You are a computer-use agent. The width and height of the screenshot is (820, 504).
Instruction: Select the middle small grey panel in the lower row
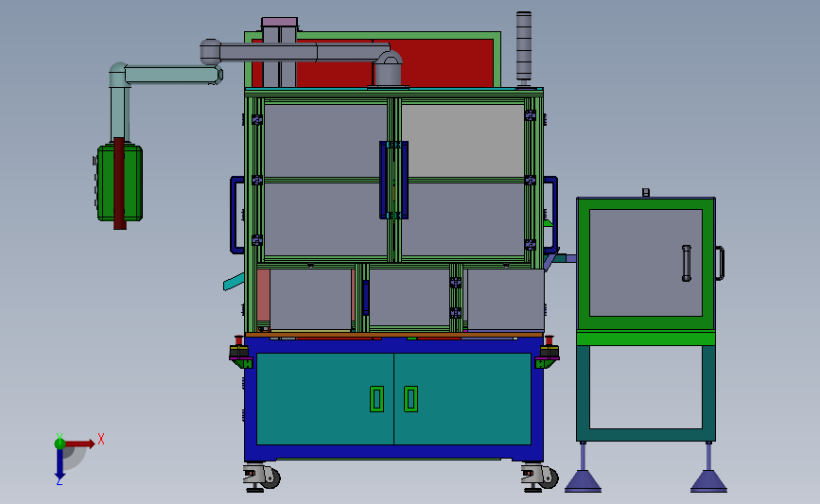[410, 298]
